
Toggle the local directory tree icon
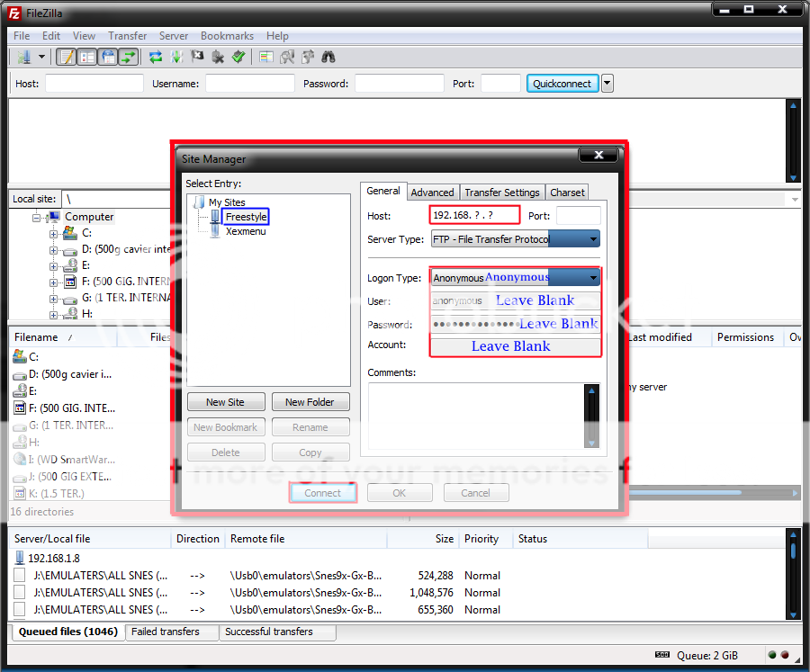pos(87,57)
